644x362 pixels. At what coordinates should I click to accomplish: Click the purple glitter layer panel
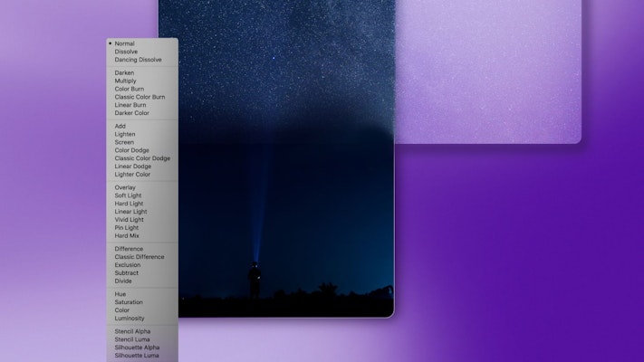coord(489,72)
